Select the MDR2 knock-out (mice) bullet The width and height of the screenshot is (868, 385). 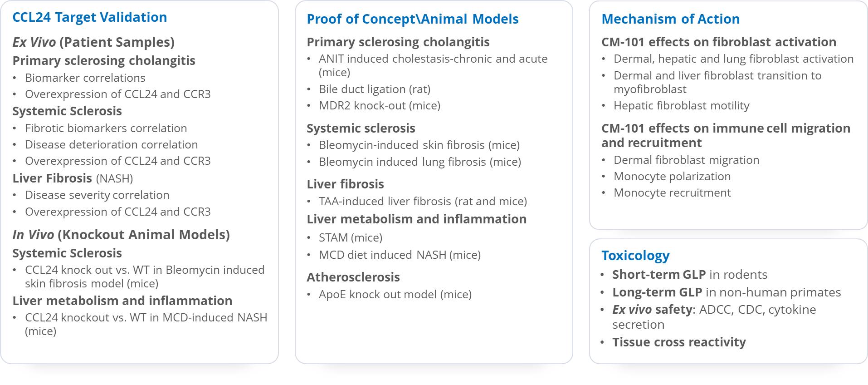coord(380,105)
